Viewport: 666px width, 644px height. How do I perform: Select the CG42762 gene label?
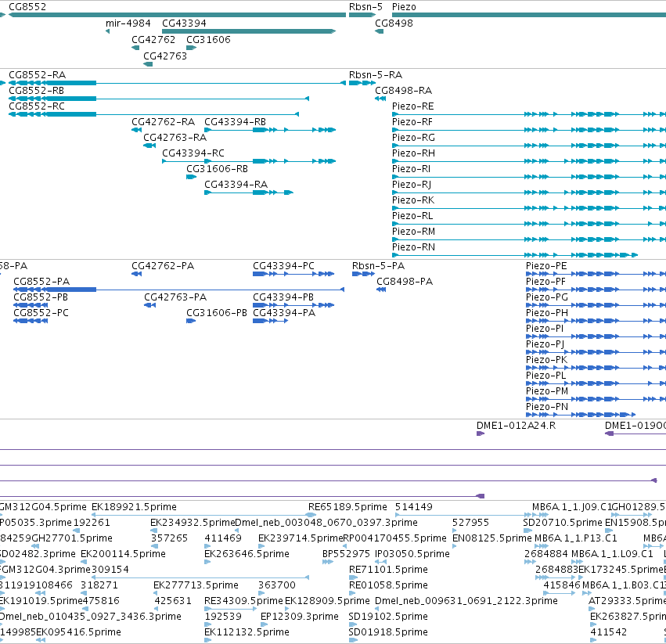(153, 39)
